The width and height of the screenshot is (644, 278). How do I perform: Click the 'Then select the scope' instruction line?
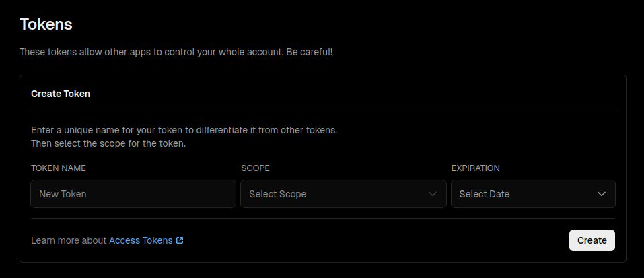tap(108, 143)
